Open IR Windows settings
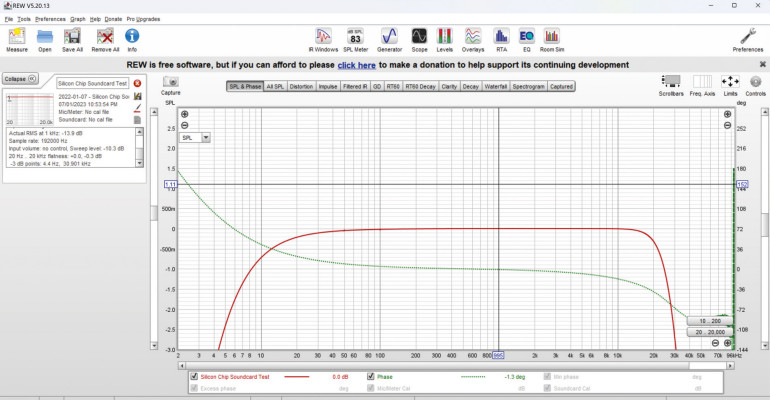 coord(323,38)
